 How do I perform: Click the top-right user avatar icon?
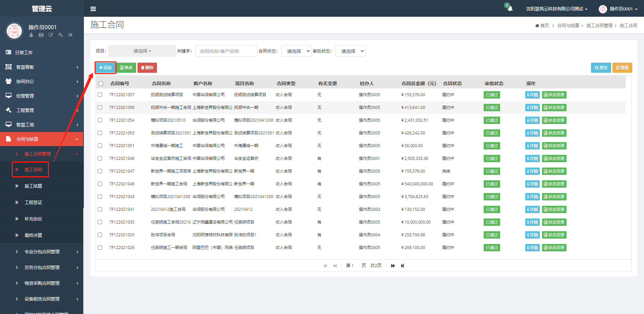[x=603, y=9]
